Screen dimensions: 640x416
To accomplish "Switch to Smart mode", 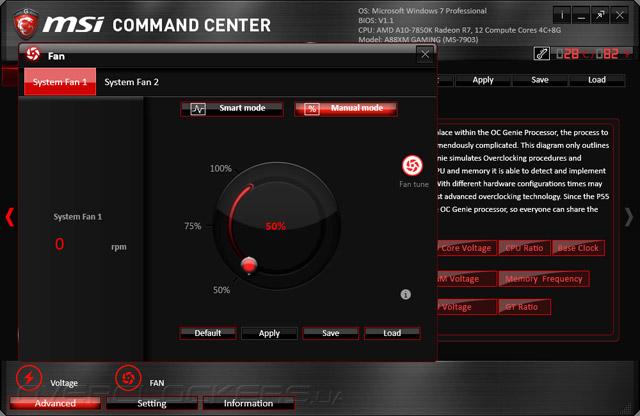I will click(232, 109).
